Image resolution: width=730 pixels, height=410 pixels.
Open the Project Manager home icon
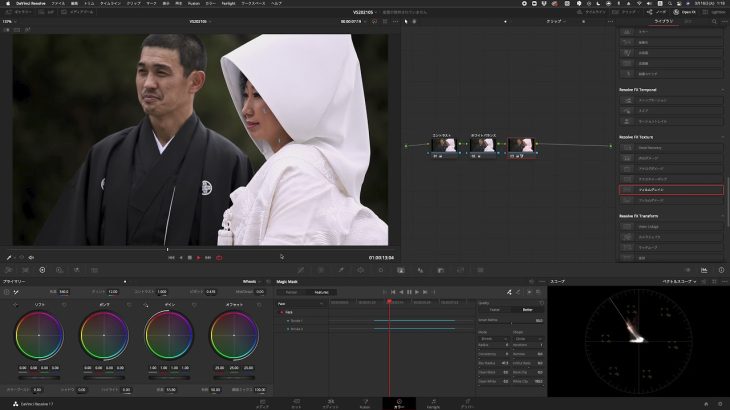(706, 404)
